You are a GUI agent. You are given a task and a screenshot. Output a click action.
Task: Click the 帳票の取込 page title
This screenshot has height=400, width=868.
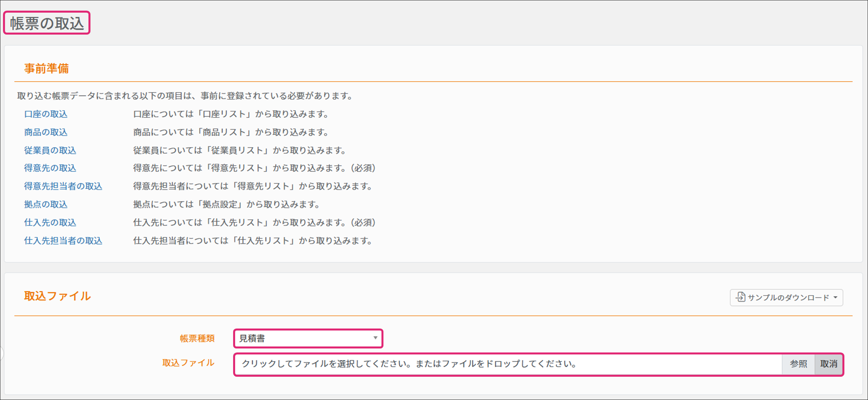47,23
